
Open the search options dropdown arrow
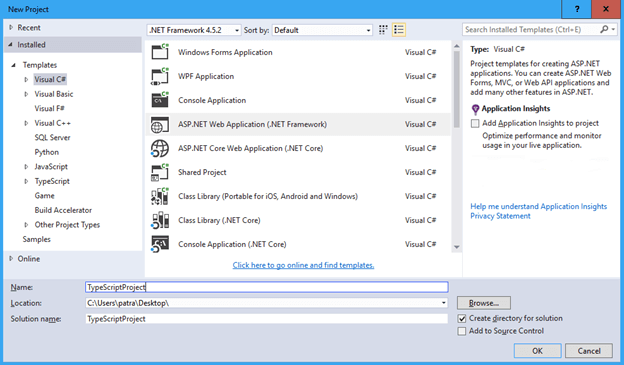coord(613,29)
